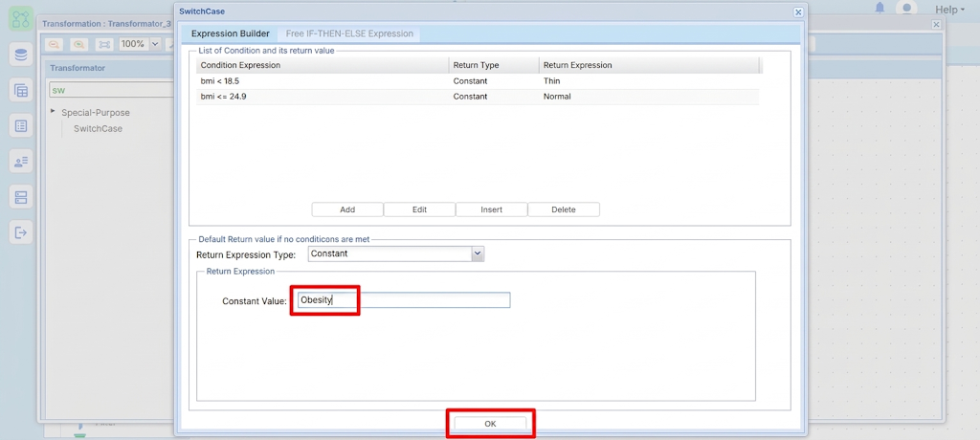The height and width of the screenshot is (440, 980).
Task: Click the Transformator search field
Action: pos(111,90)
